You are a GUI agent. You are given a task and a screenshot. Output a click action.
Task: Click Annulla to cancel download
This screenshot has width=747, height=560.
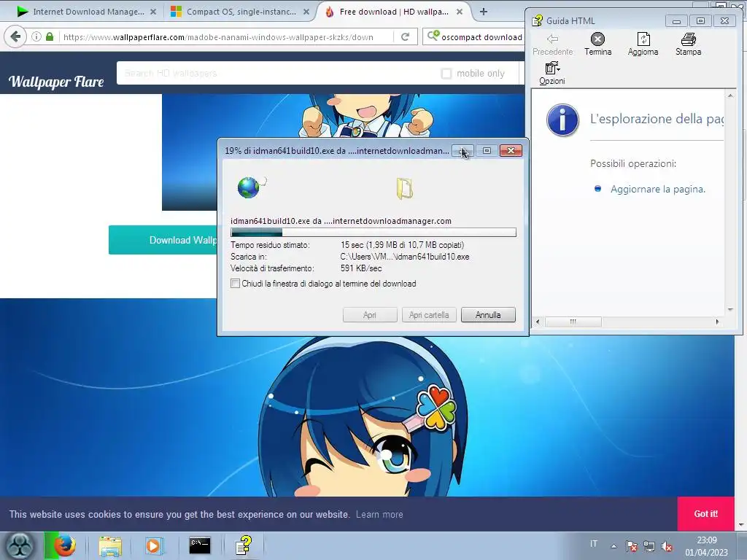(488, 315)
